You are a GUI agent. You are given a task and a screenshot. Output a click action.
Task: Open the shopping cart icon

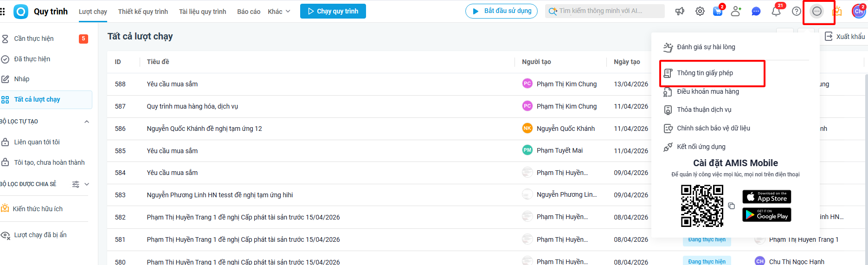tap(718, 11)
